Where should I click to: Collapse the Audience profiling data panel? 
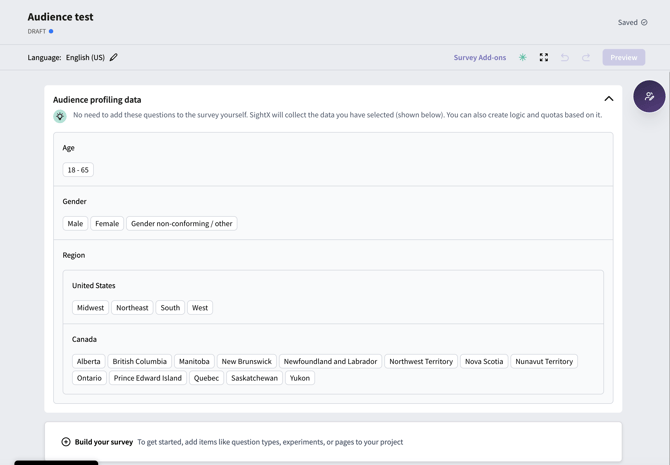(x=608, y=99)
